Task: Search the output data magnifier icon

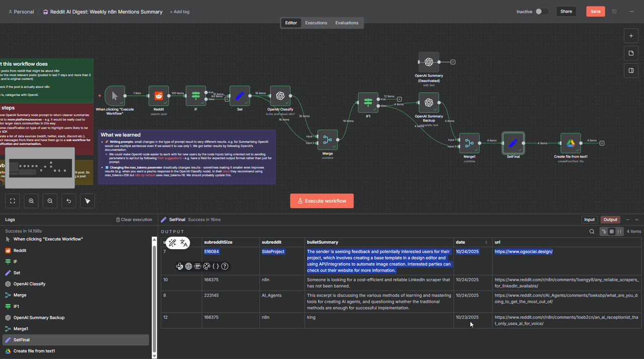Action: 592,232
